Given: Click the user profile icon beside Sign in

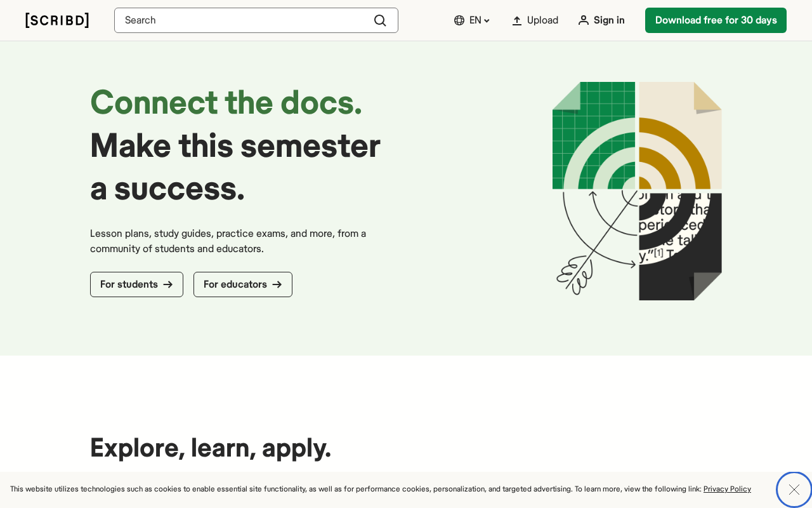Looking at the screenshot, I should pyautogui.click(x=584, y=20).
